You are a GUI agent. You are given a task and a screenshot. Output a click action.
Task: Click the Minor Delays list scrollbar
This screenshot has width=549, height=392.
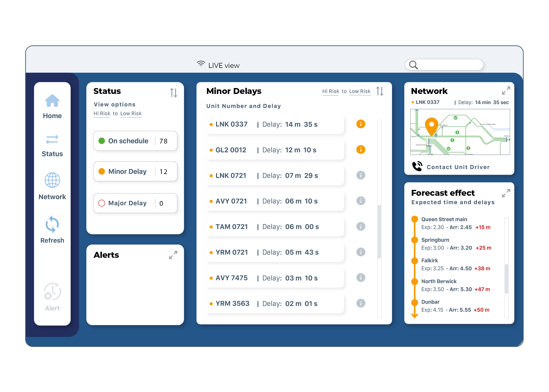(x=379, y=231)
